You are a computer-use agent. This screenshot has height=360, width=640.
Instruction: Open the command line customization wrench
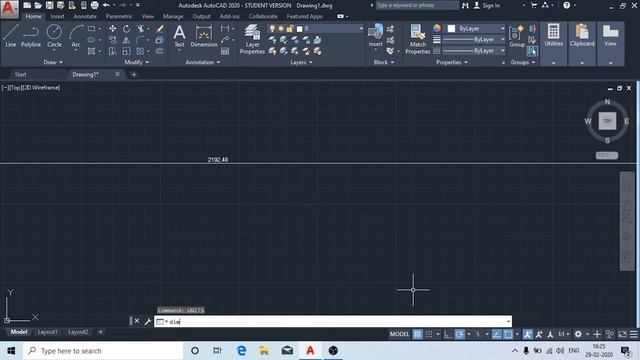pyautogui.click(x=148, y=322)
